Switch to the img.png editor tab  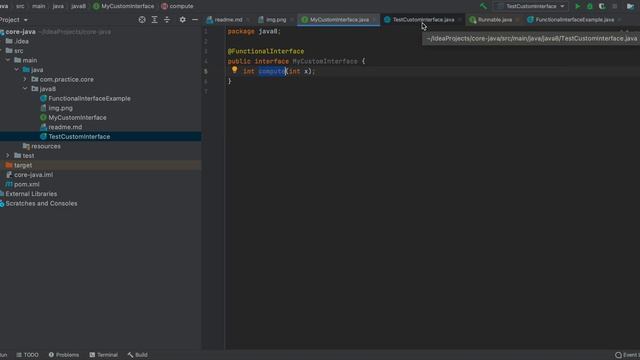click(276, 20)
